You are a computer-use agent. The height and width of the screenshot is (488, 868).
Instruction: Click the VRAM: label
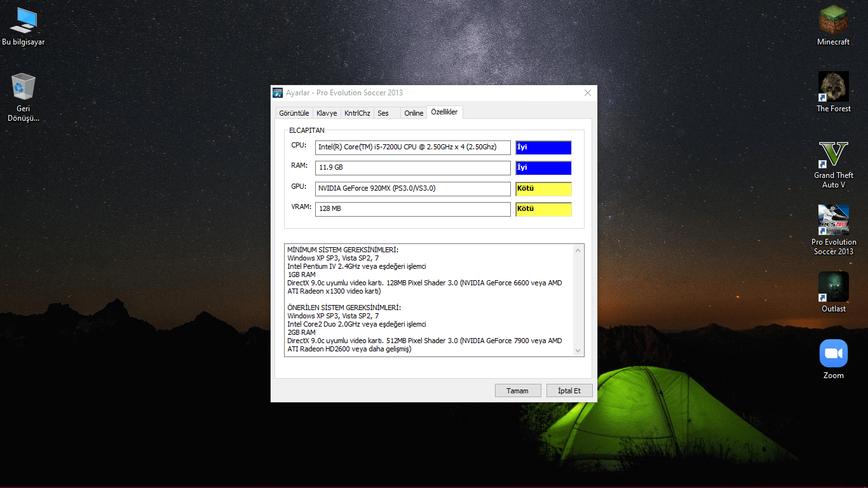point(302,207)
